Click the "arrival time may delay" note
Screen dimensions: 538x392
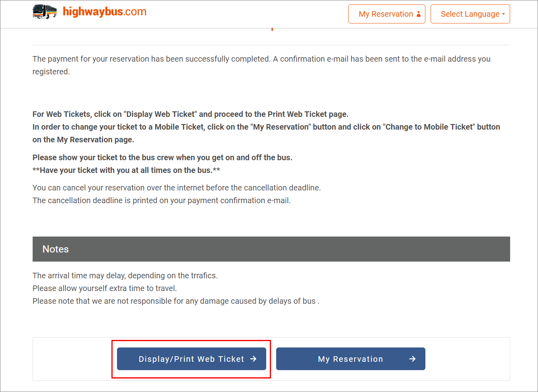coord(125,276)
